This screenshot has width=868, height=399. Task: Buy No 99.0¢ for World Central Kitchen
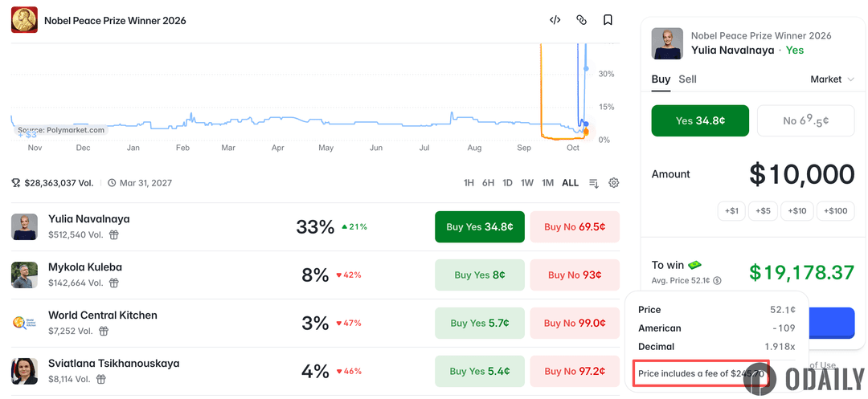coord(575,323)
